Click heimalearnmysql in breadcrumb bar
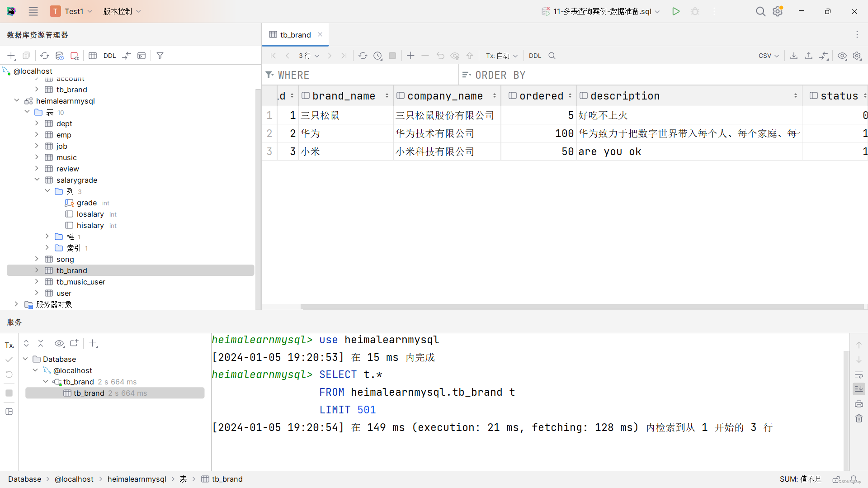Screen dimensions: 868x488 pyautogui.click(x=137, y=479)
